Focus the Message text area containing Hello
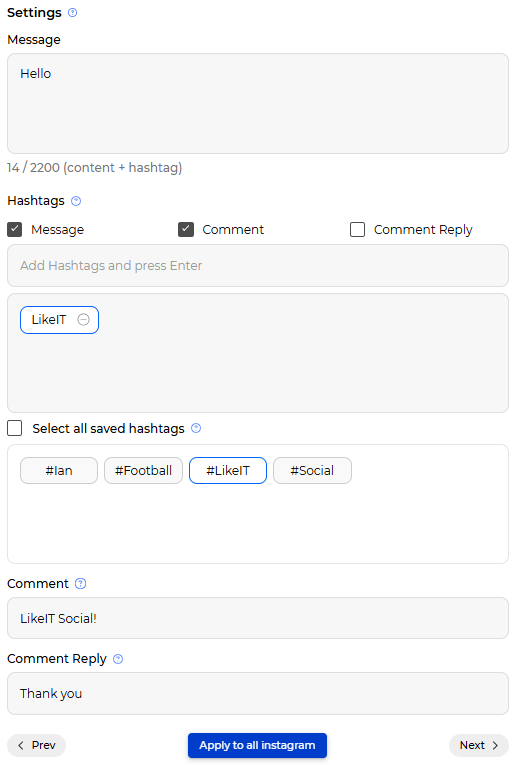The width and height of the screenshot is (518, 765). [x=258, y=104]
